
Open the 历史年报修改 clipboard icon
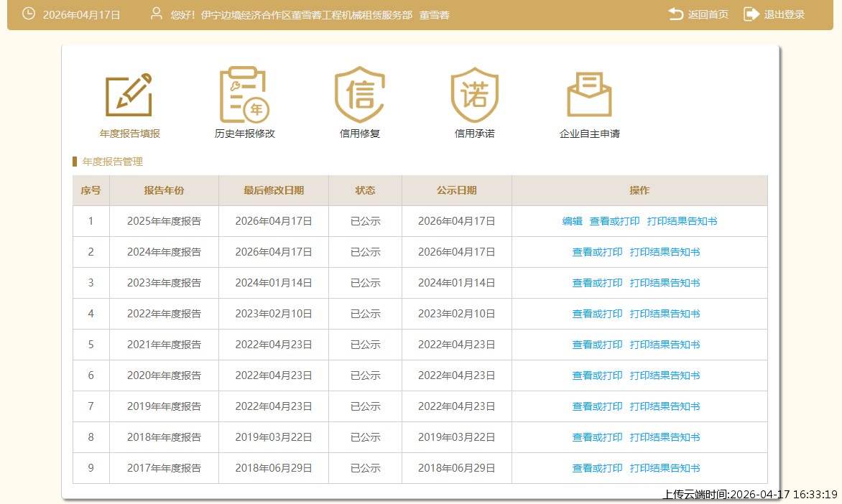click(x=244, y=95)
